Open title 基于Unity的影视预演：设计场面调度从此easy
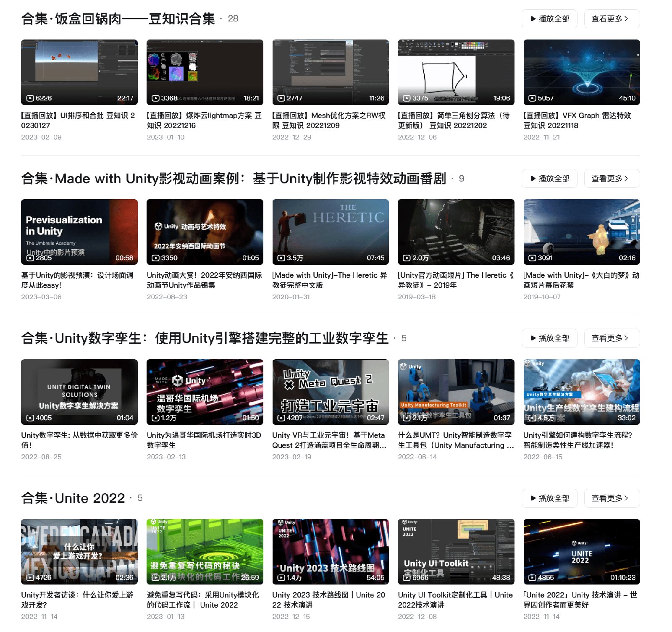Viewport: 672px width, 632px height. click(77, 280)
